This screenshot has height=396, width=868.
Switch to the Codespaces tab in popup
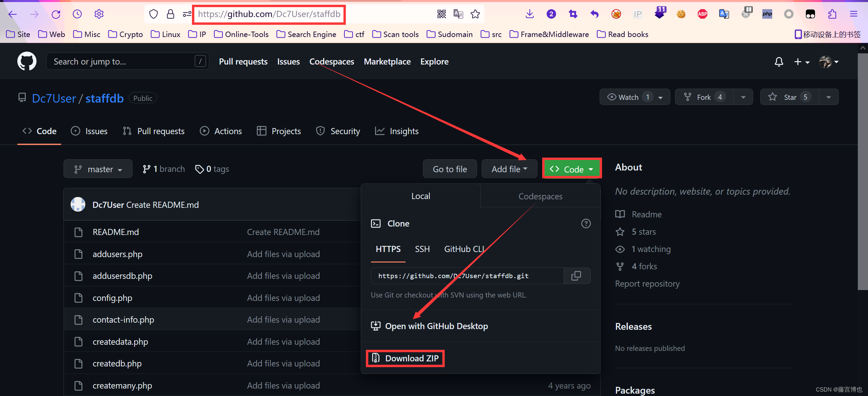coord(540,196)
